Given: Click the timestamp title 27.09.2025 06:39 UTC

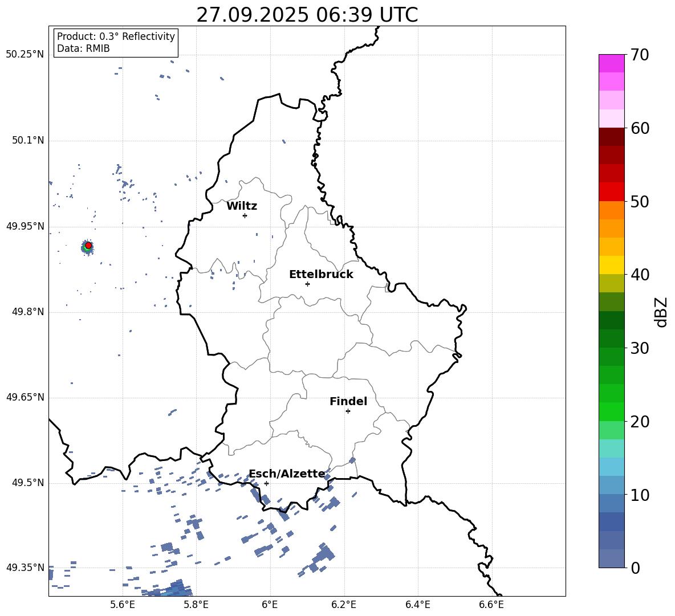Looking at the screenshot, I should (x=307, y=15).
